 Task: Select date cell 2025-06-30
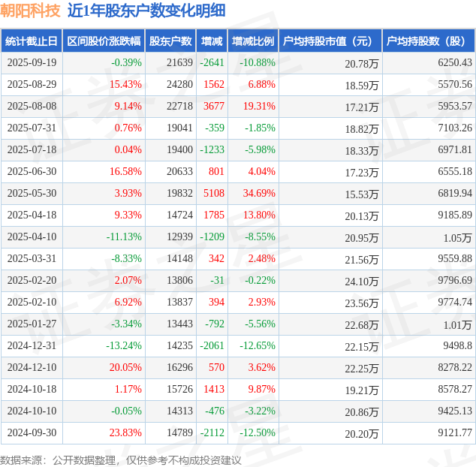click(x=32, y=171)
